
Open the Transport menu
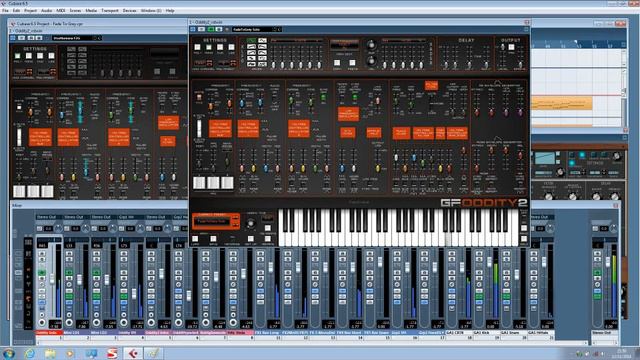109,11
